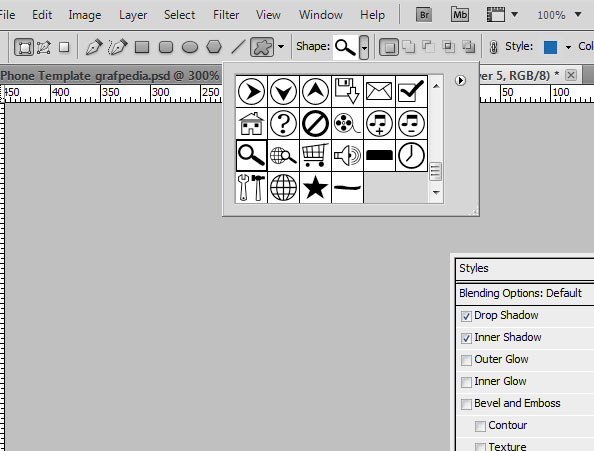Select the house home shape
This screenshot has height=451, width=594.
[251, 123]
